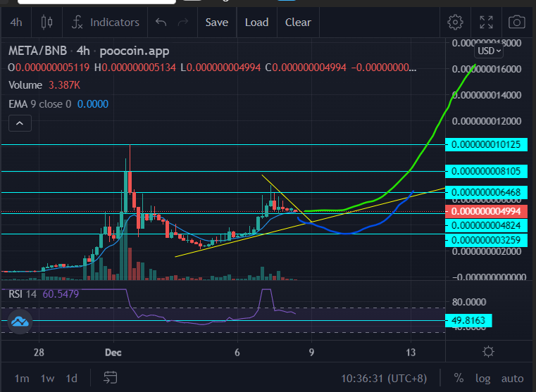536x392 pixels.
Task: Take a chart snapshot with camera icon
Action: [516, 23]
